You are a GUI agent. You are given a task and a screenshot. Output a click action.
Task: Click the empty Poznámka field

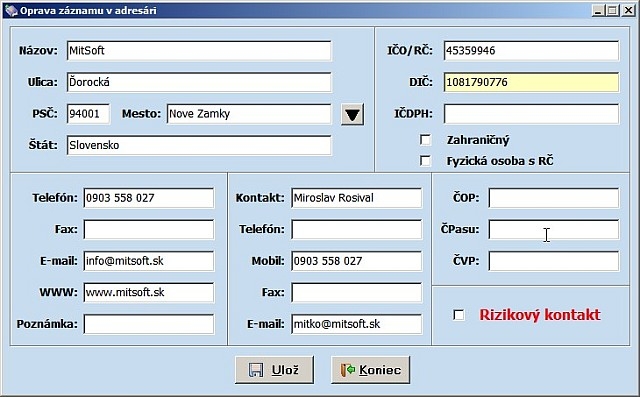click(x=149, y=324)
